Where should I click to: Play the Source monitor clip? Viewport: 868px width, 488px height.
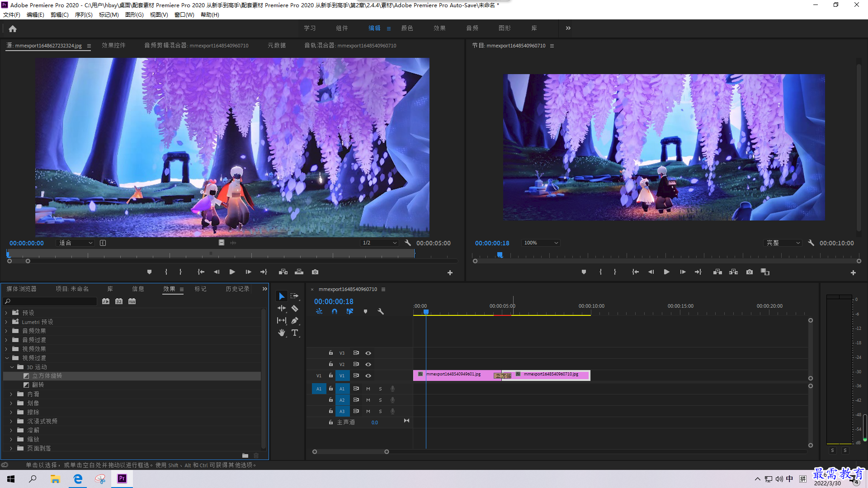pyautogui.click(x=232, y=272)
